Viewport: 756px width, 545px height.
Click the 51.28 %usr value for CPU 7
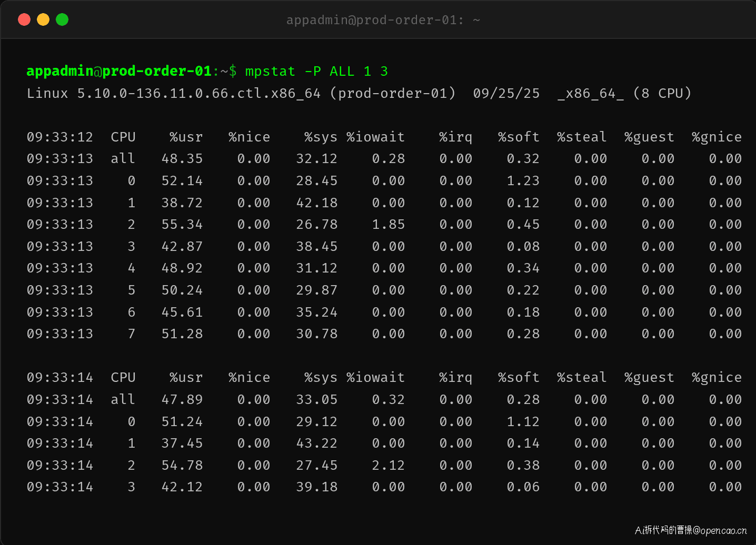click(182, 334)
